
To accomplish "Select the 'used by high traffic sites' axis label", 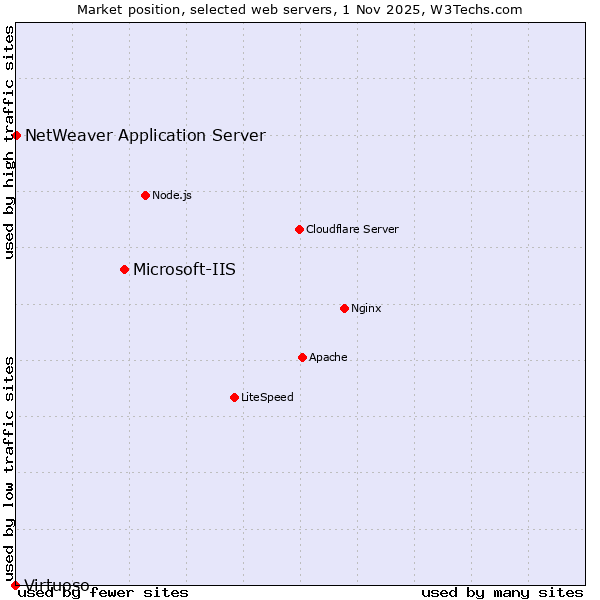I will tap(9, 143).
